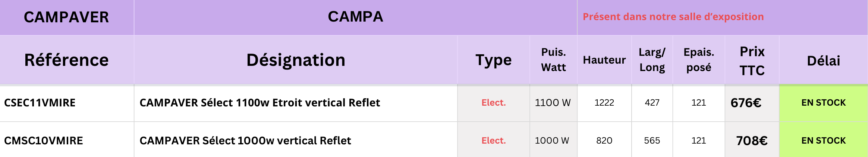Click the Type column header
The width and height of the screenshot is (868, 157).
pyautogui.click(x=493, y=60)
